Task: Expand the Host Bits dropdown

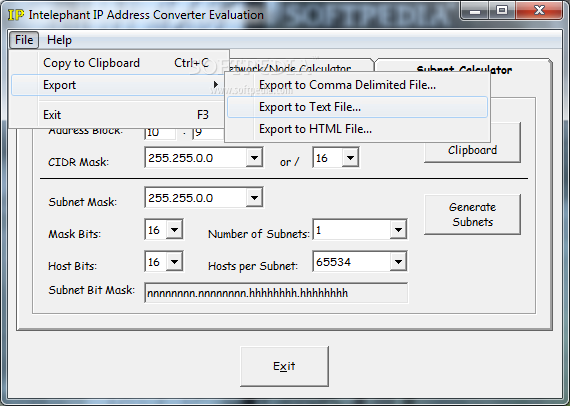Action: pos(174,262)
